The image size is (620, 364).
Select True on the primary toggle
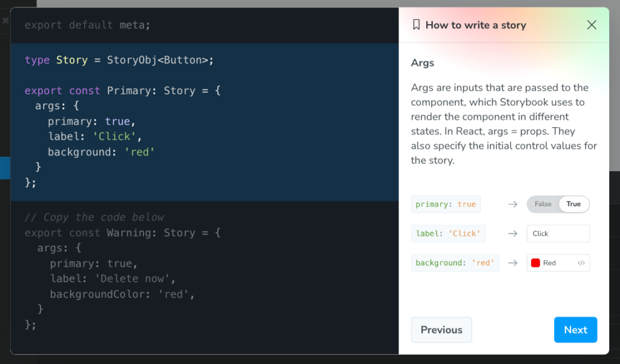(x=573, y=204)
